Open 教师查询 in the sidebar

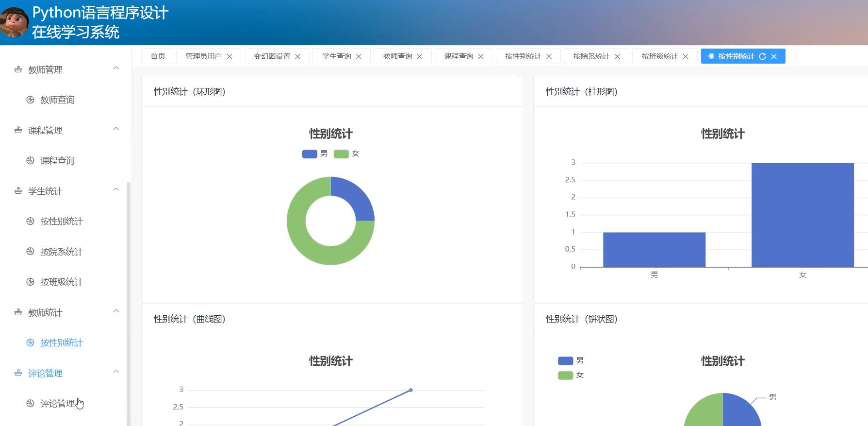[57, 100]
